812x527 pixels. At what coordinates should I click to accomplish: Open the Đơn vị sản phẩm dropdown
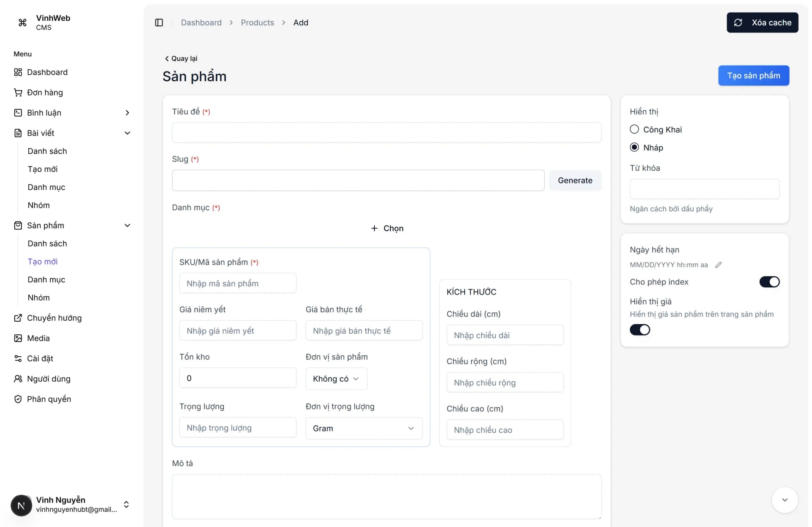click(336, 379)
